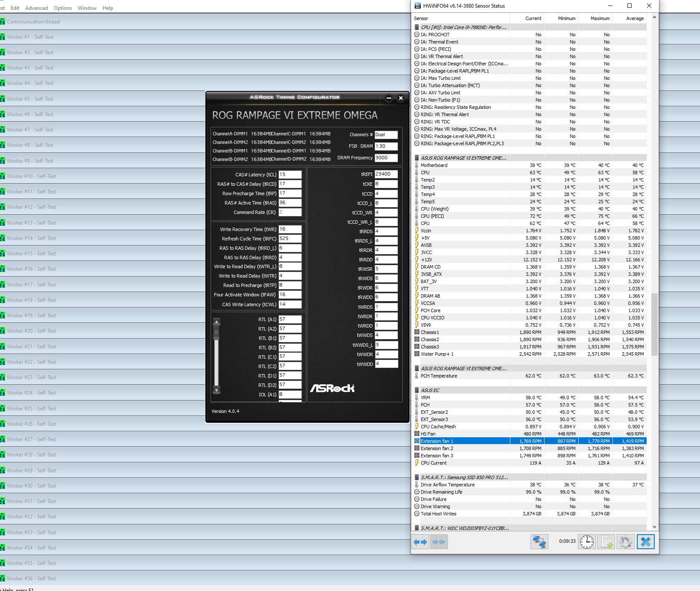The height and width of the screenshot is (591, 700).
Task: Click the lightning icon beside CPU Current
Action: point(417,463)
